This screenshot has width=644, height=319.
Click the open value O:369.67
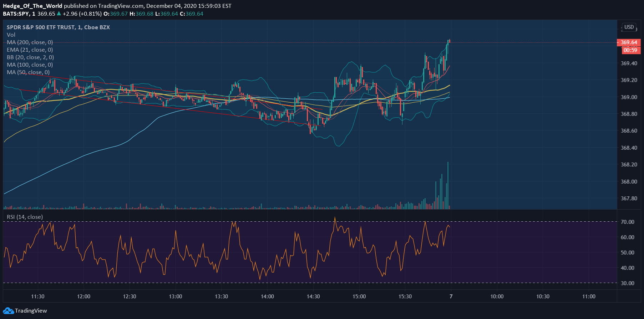[x=116, y=14]
